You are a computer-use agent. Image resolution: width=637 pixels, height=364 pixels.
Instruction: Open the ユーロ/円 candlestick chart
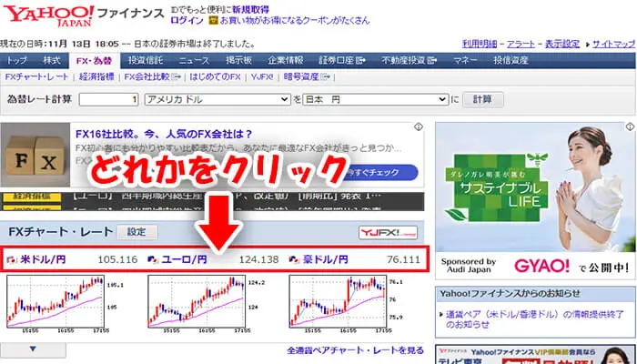(197, 301)
